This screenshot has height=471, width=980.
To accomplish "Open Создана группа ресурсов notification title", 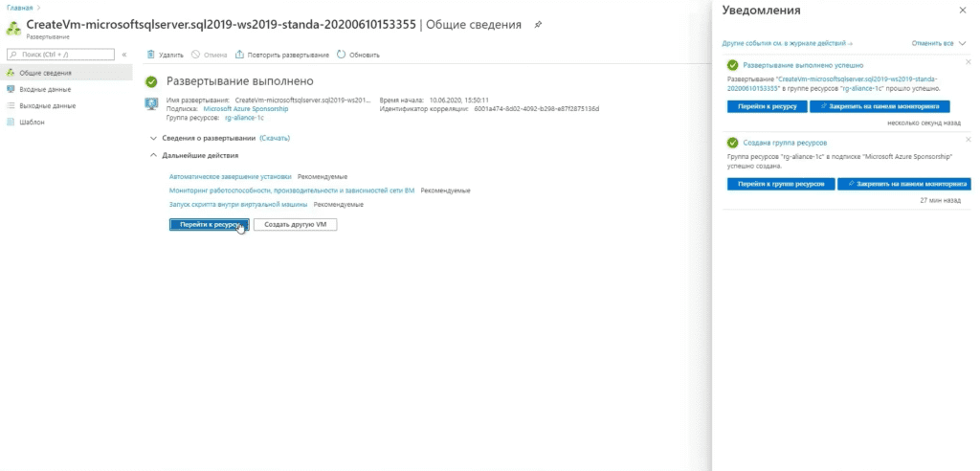I will (785, 143).
